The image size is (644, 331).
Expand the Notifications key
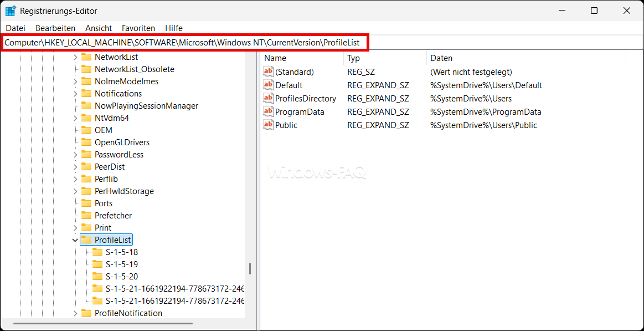click(x=75, y=94)
